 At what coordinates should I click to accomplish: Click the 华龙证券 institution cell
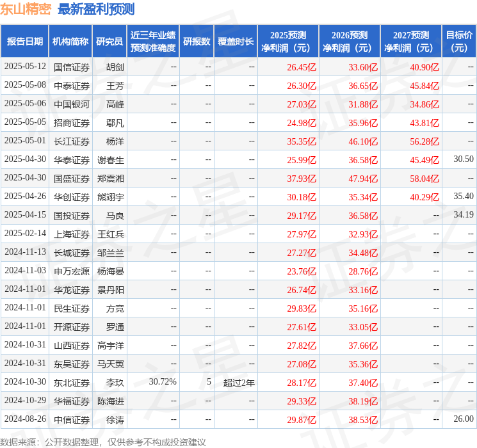[x=72, y=290]
